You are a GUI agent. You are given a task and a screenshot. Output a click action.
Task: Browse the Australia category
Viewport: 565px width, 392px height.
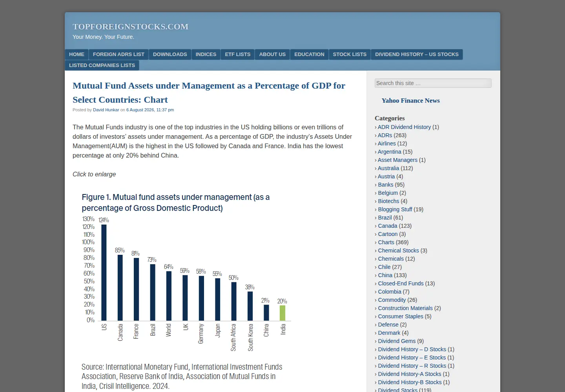click(x=388, y=168)
